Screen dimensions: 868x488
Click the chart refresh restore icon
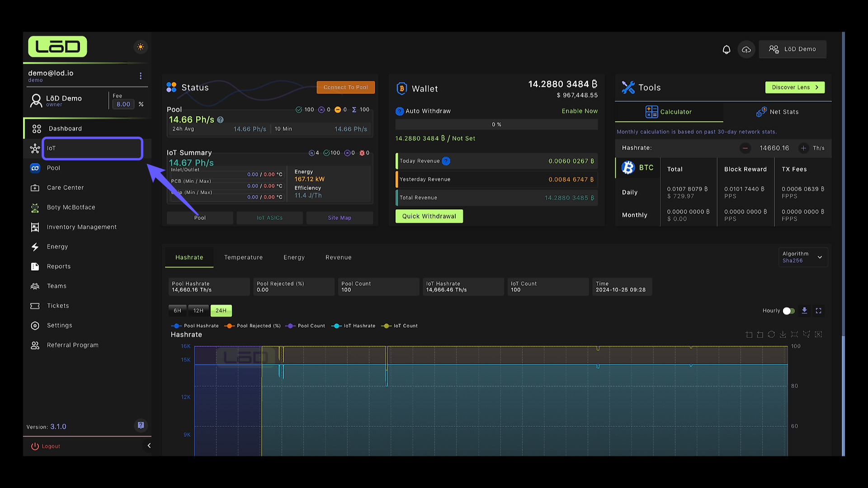(x=771, y=335)
